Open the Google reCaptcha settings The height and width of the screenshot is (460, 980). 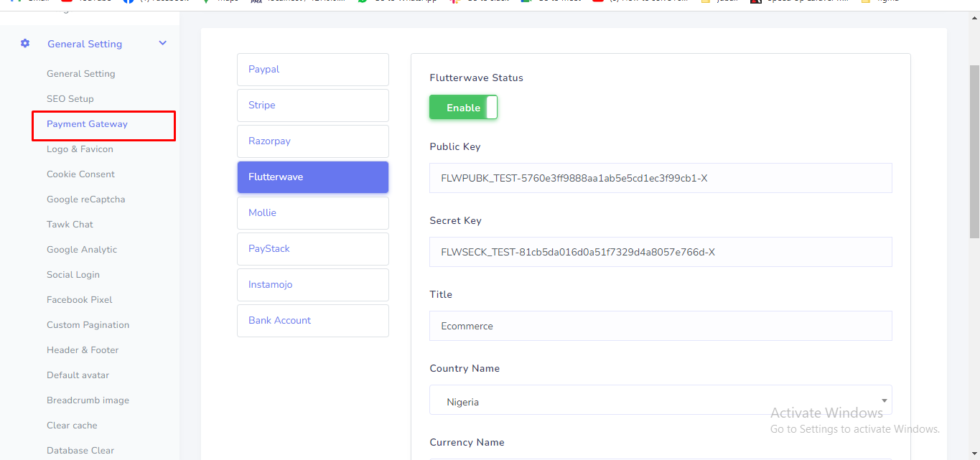pos(85,200)
